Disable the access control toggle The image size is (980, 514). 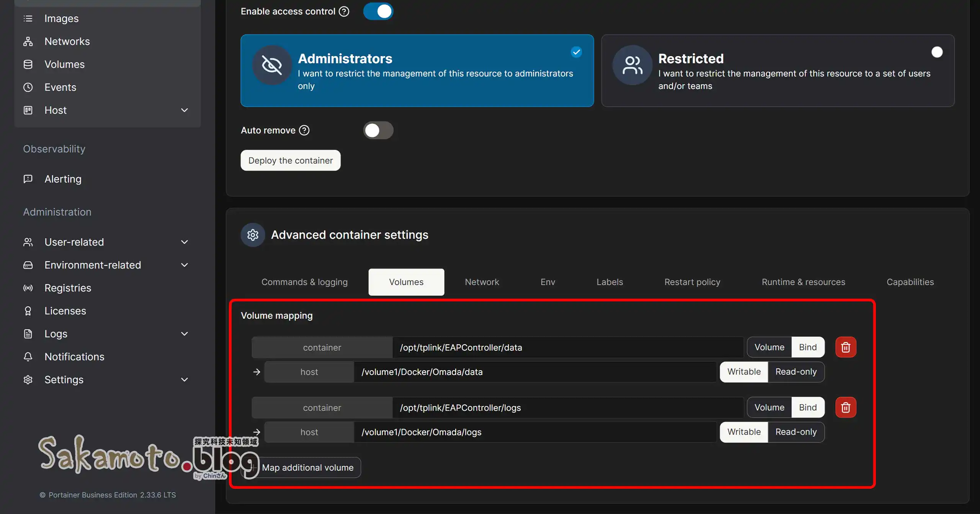coord(378,11)
